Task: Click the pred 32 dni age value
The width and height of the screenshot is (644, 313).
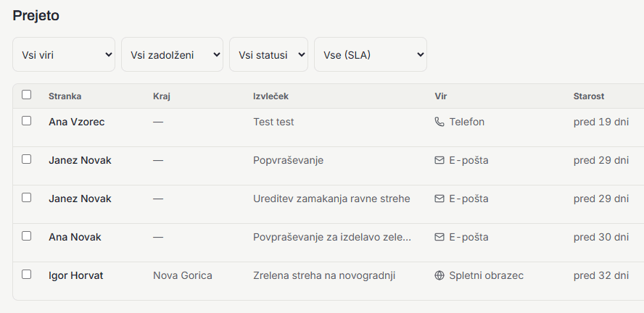Action: pyautogui.click(x=601, y=275)
